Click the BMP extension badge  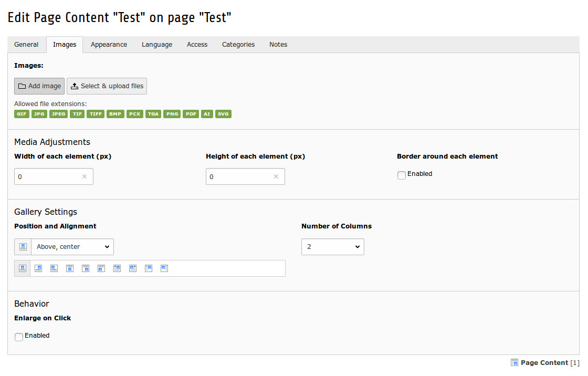pos(115,114)
